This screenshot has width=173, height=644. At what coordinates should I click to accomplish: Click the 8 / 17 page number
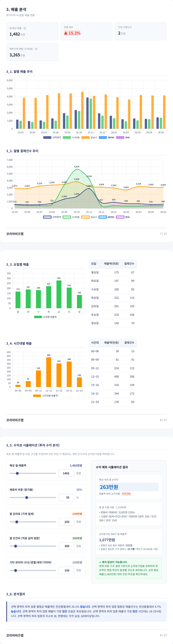(x=164, y=420)
